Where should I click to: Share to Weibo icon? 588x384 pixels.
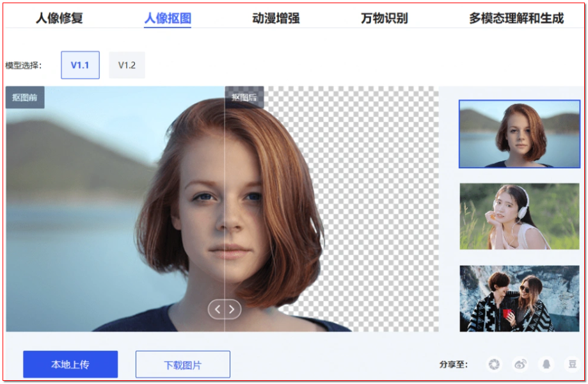520,364
